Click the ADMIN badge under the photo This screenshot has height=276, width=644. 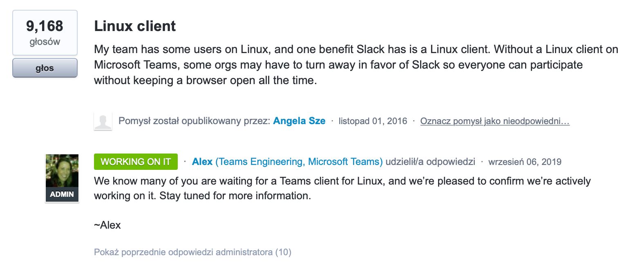click(62, 194)
